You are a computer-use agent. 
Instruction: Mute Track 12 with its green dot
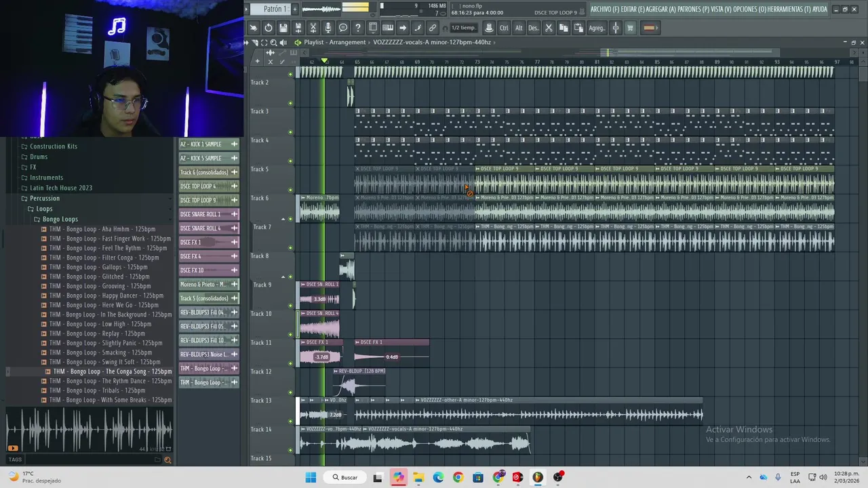point(291,392)
